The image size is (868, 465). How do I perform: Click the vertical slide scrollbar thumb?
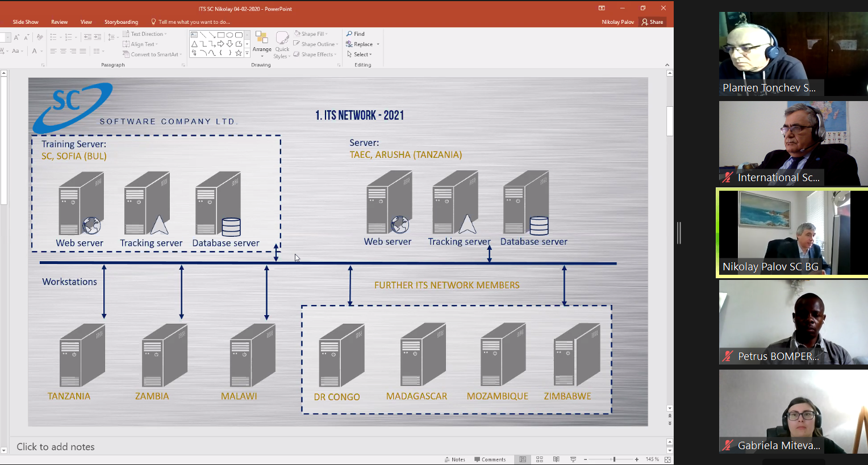click(670, 121)
